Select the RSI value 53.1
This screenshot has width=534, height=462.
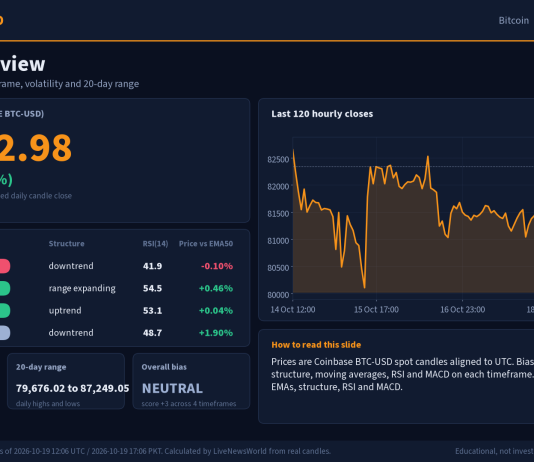point(152,310)
